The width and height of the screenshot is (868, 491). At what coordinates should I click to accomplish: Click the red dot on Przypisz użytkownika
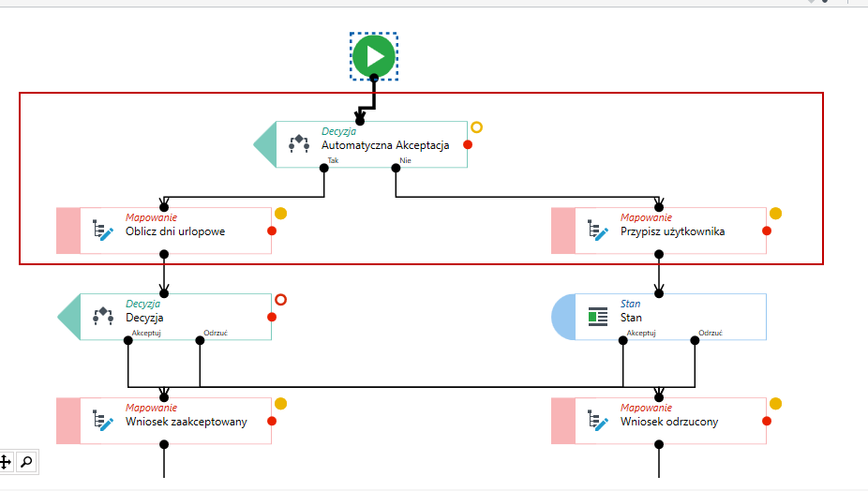pyautogui.click(x=767, y=231)
